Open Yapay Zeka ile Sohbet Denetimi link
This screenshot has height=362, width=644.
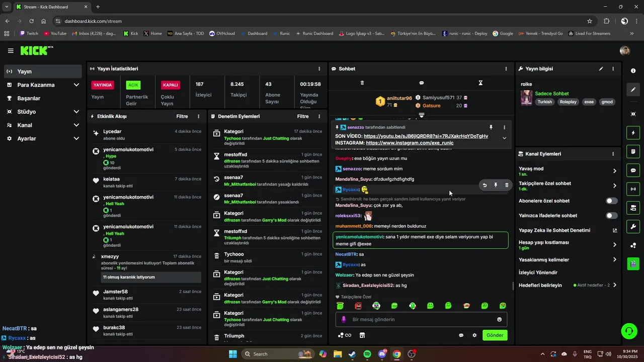pos(568,230)
